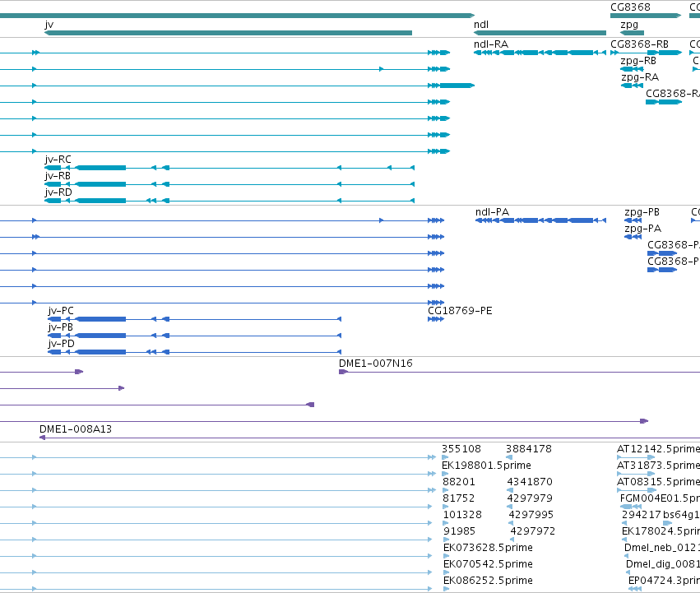Image resolution: width=700 pixels, height=593 pixels.
Task: Click the AT08315.5prime EST
Action: (x=636, y=490)
